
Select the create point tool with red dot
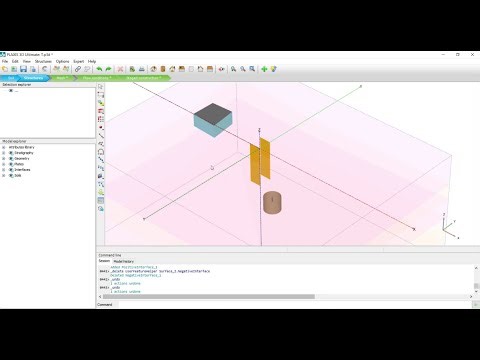101,127
